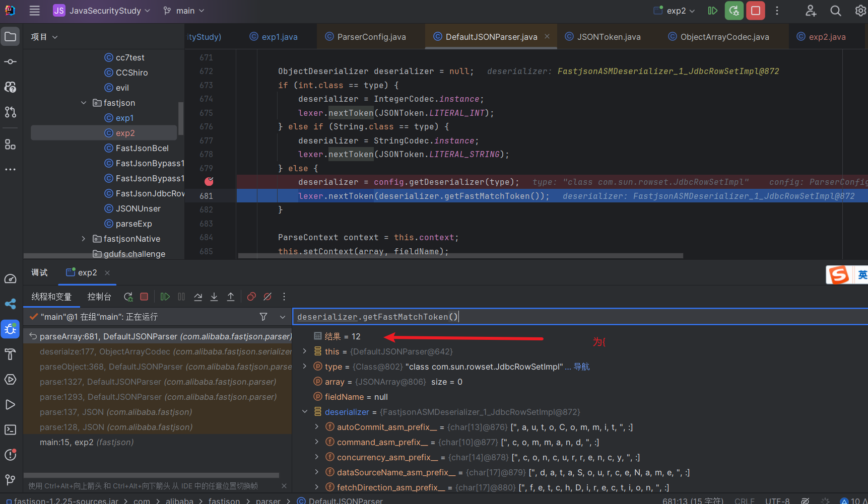Open the 项目 view dropdown

click(x=44, y=37)
